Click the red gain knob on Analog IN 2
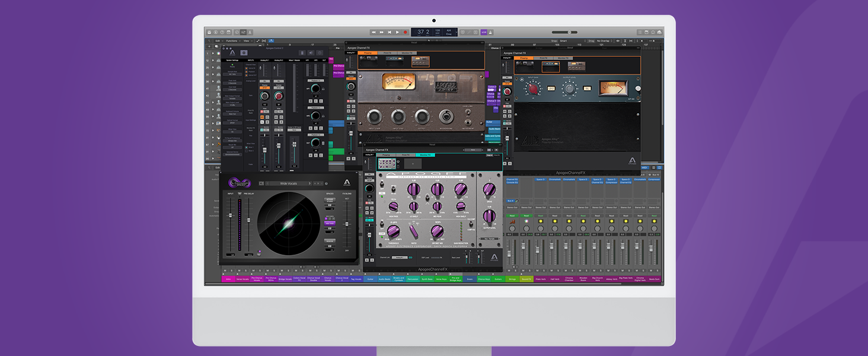This screenshot has width=868, height=356. coord(278,96)
